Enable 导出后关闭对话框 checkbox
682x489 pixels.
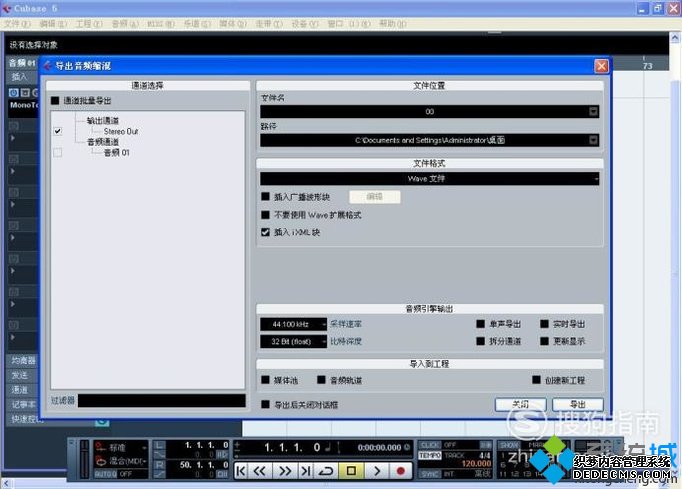point(265,405)
